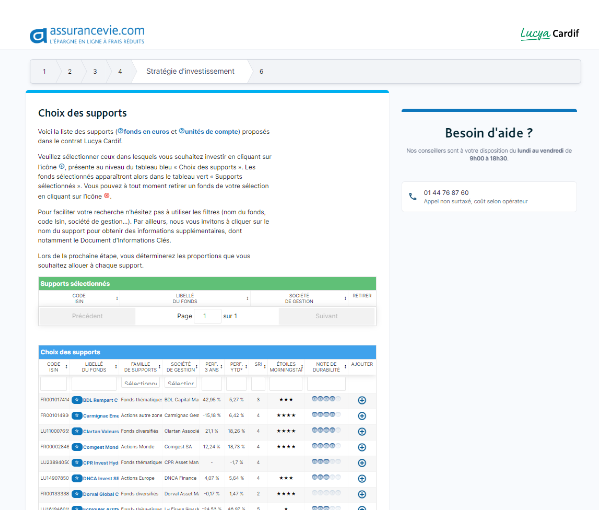Screen dimensions: 601x510
Task: Open Société de gestion filter dropdown
Action: [181, 383]
